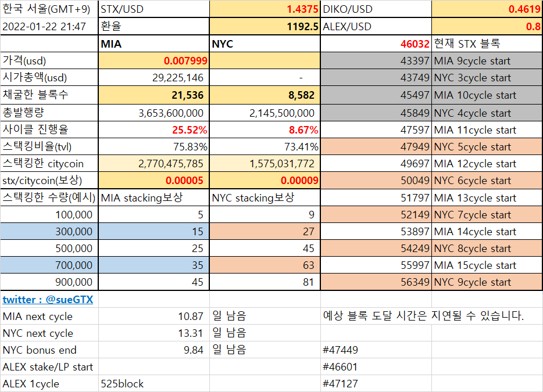Click the MIA 15cycle start cell
Viewport: 543px width, 392px height.
pyautogui.click(x=487, y=265)
